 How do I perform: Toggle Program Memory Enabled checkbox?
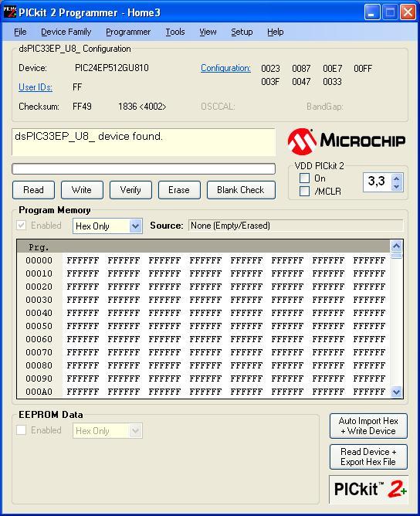22,226
